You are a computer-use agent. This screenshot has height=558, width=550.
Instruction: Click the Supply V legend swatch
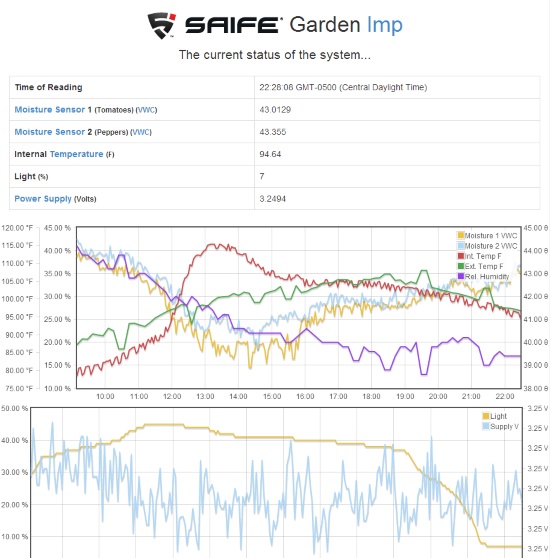486,426
